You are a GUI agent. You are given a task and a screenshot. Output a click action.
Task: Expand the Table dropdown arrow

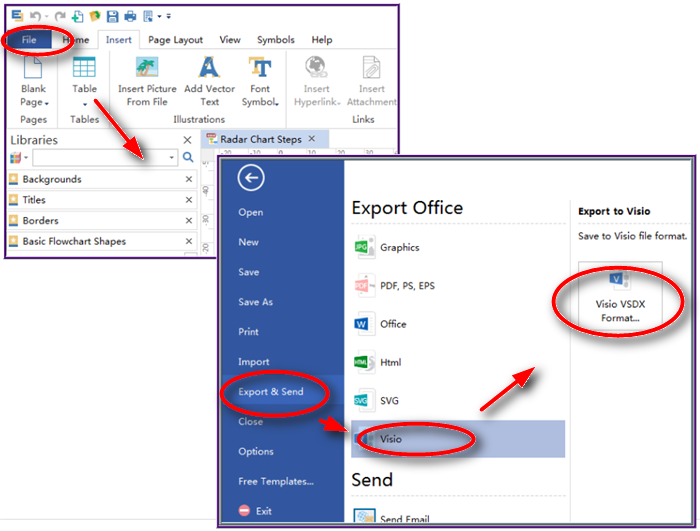(84, 104)
